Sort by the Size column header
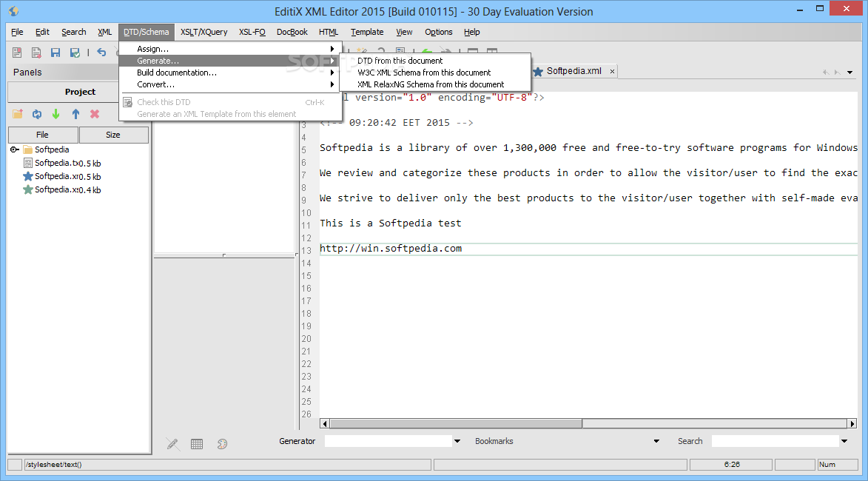Screen dimensions: 868x481 tap(113, 135)
